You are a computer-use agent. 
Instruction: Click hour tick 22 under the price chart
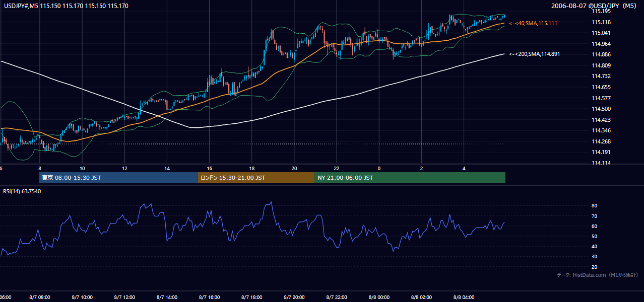pyautogui.click(x=337, y=169)
